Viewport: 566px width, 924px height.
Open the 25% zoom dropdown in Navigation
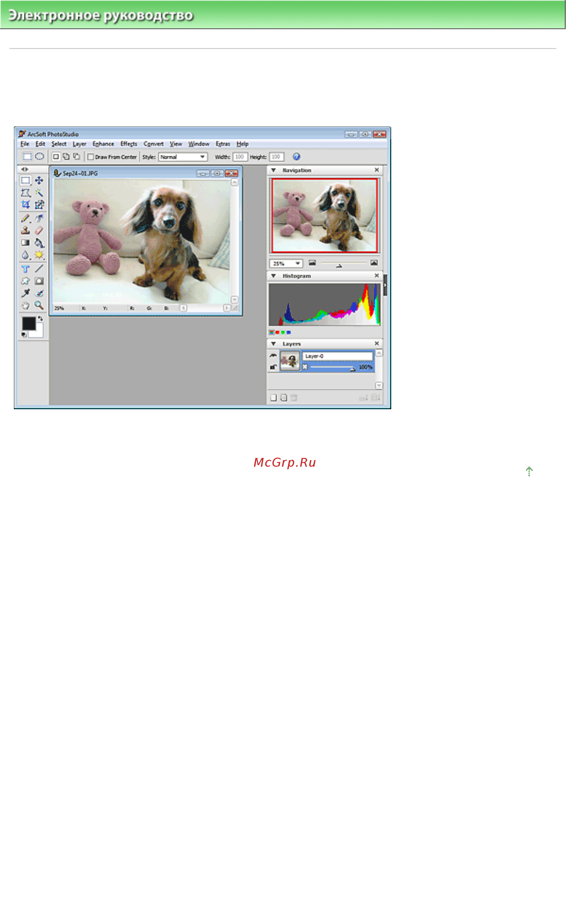pos(286,263)
